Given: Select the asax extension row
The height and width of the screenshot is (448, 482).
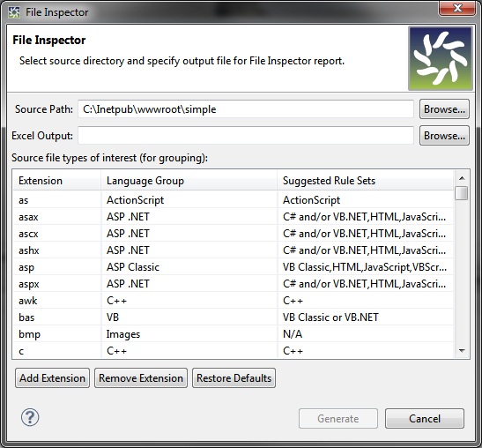Looking at the screenshot, I should tap(234, 217).
